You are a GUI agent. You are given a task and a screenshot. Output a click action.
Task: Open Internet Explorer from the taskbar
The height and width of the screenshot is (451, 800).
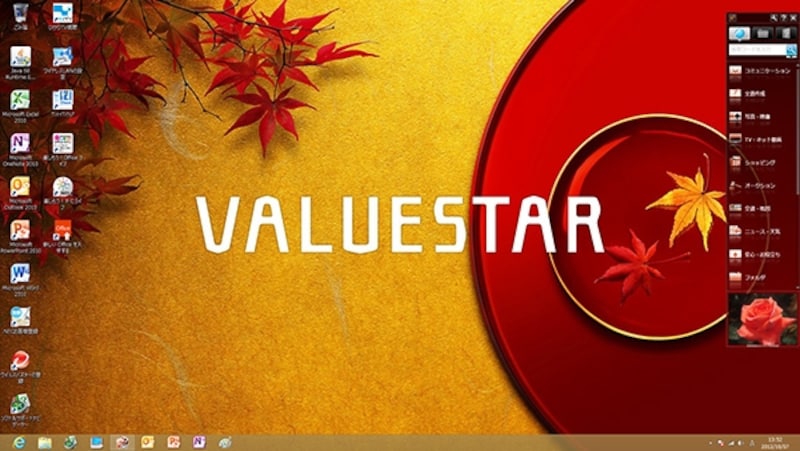[18, 442]
